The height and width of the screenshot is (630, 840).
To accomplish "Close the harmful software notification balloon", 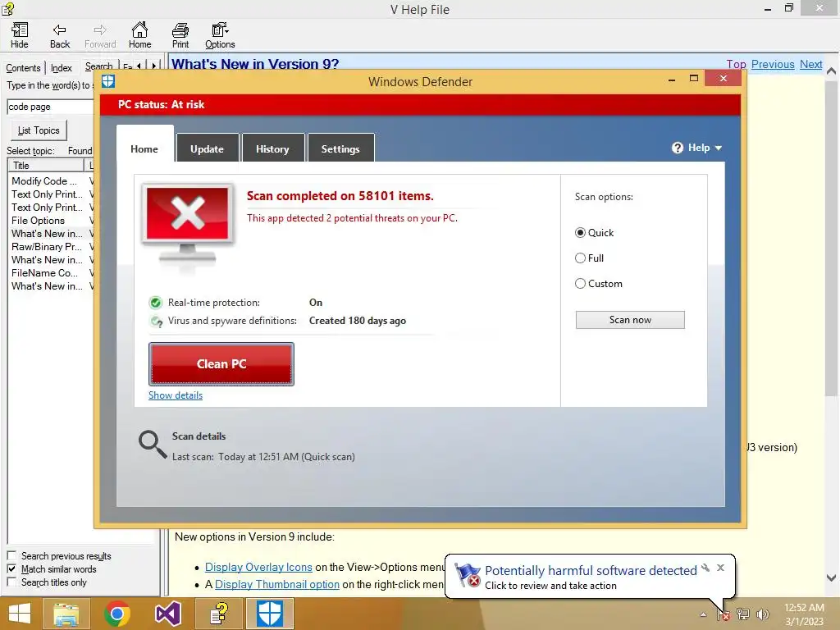I will (720, 568).
